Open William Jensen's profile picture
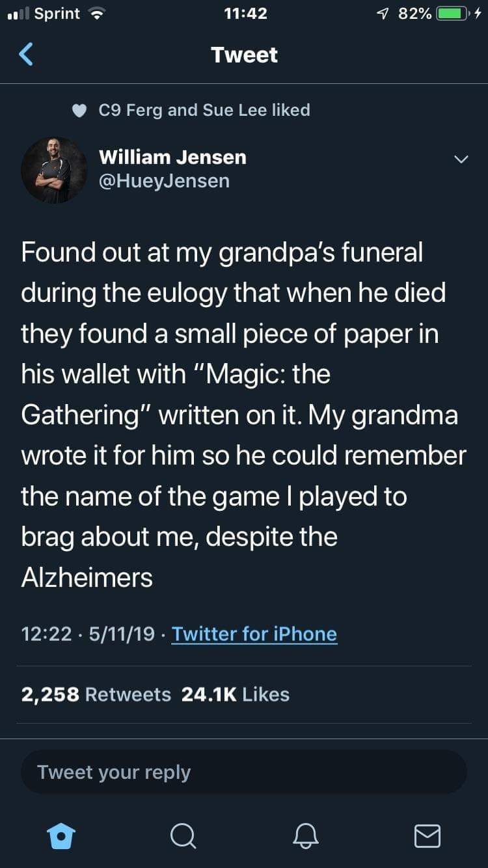The image size is (488, 868). click(54, 170)
